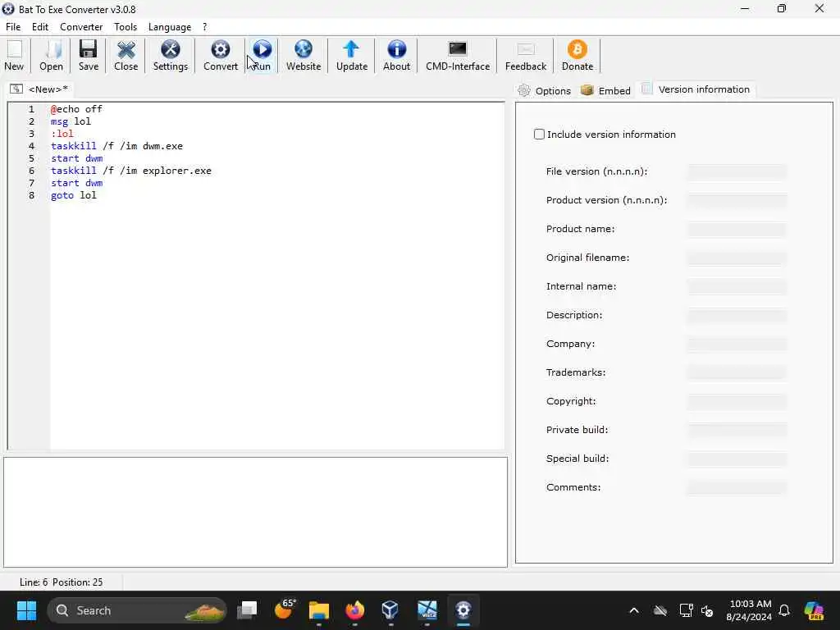Open the Language menu
Image resolution: width=840 pixels, height=630 pixels.
pos(169,27)
